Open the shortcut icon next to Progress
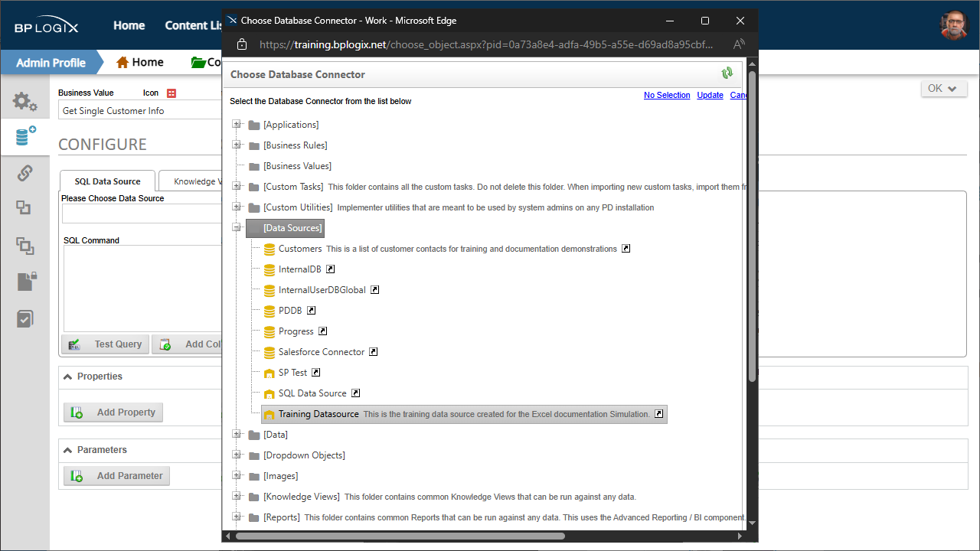980x551 pixels. 323,331
